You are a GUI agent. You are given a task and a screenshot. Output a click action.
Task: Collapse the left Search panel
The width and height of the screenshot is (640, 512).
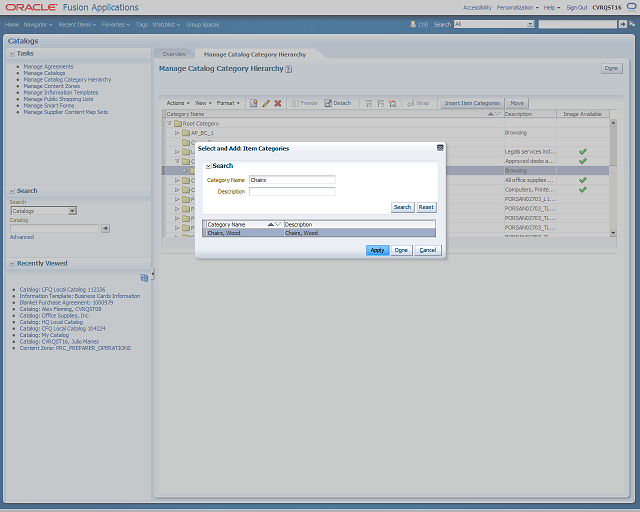[x=12, y=191]
